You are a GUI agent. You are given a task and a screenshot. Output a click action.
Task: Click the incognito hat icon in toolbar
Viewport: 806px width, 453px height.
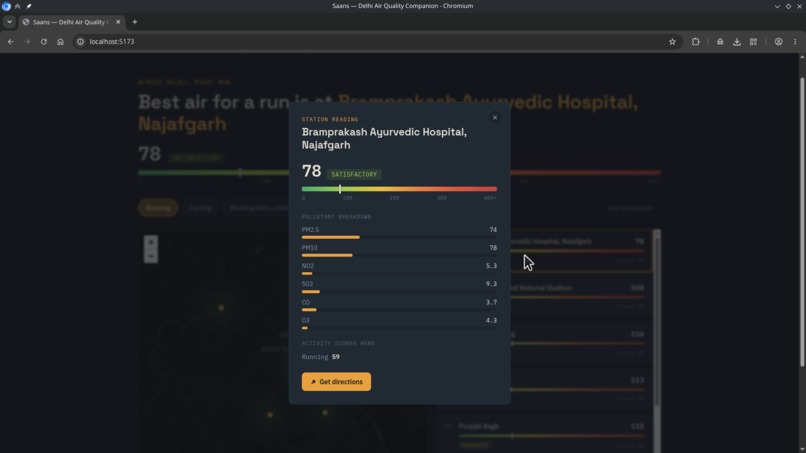pos(720,42)
